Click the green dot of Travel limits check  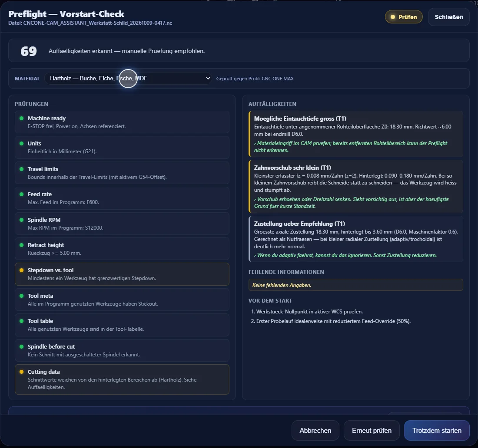click(x=21, y=169)
